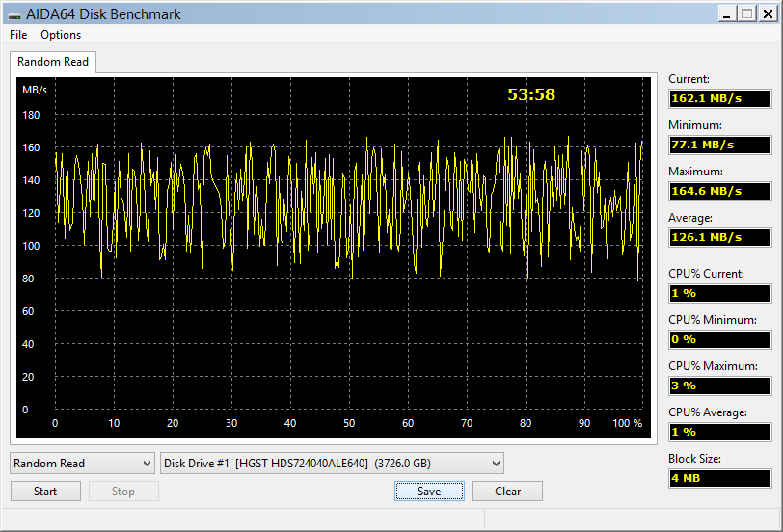This screenshot has height=532, width=783.
Task: Open the File menu
Action: [x=18, y=35]
